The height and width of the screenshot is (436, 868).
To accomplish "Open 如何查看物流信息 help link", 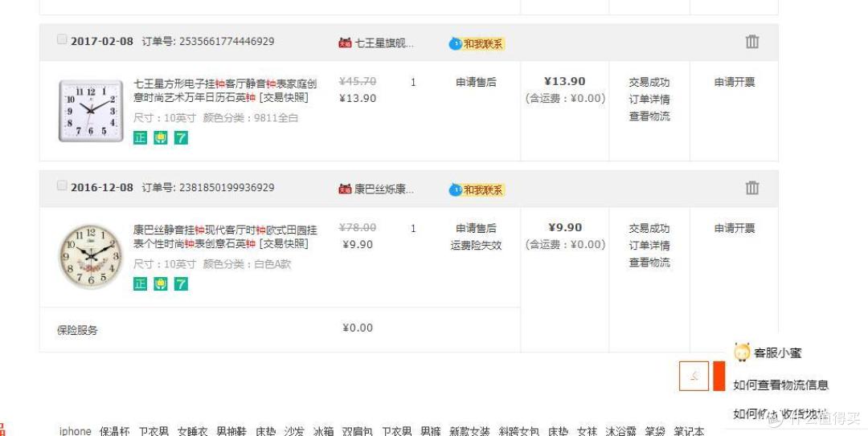I will pos(780,385).
